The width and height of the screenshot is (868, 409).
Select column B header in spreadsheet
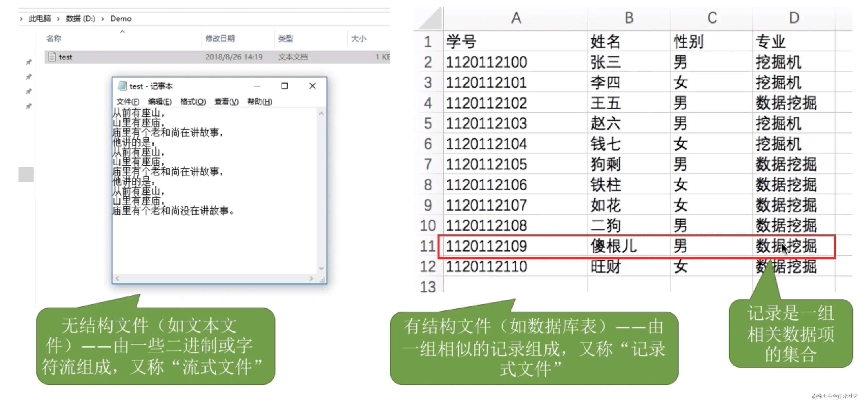pyautogui.click(x=629, y=18)
